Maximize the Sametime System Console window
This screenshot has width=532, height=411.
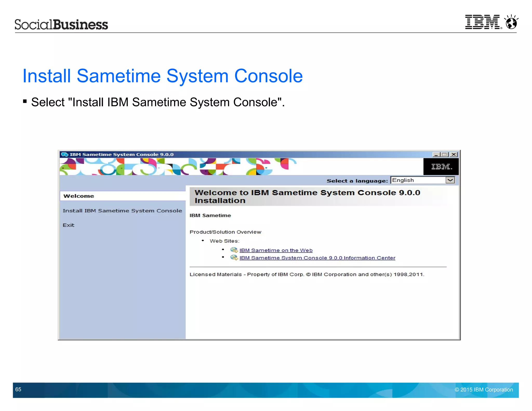click(x=445, y=155)
